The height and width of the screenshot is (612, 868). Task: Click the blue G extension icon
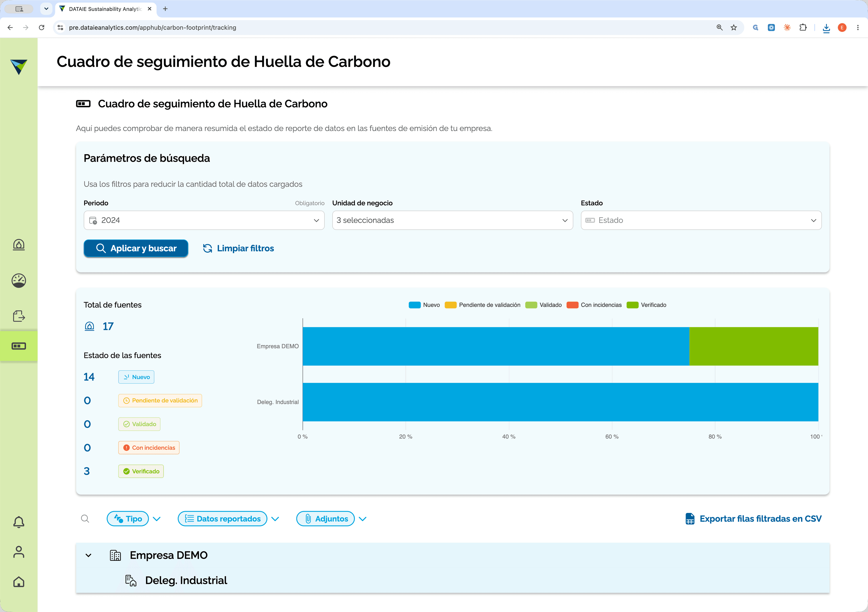[755, 27]
